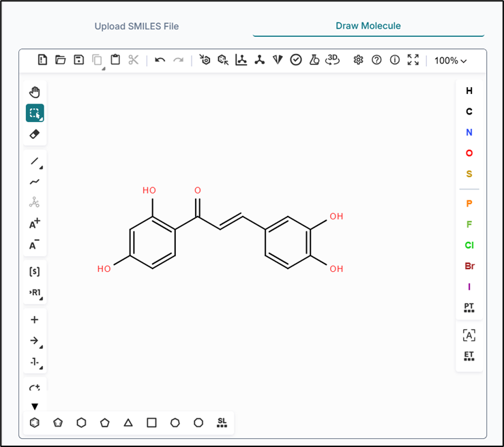Toggle fullscreen mode
Viewport: 504px width, 447px height.
(413, 60)
